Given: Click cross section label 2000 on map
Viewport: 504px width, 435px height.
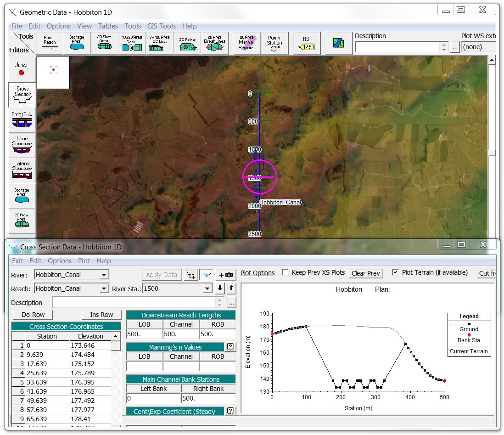Looking at the screenshot, I should (254, 206).
